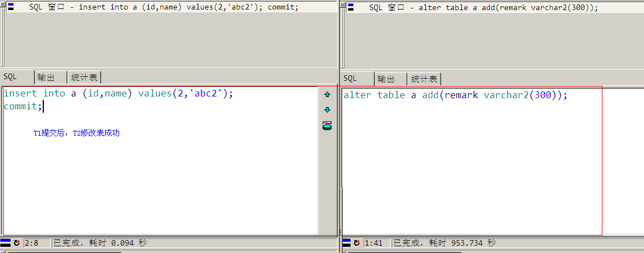
Task: Click the 'insert into a (id,name)' editor line
Action: pyautogui.click(x=118, y=94)
